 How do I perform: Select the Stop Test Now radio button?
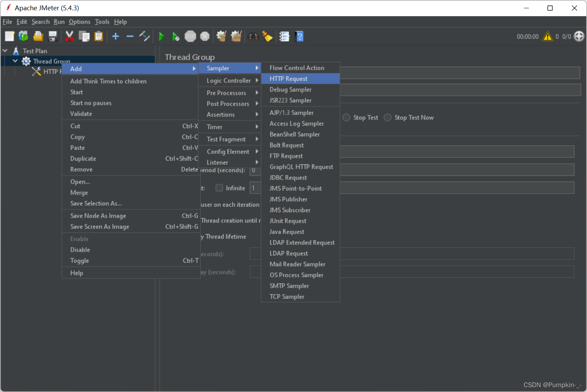[x=388, y=117]
